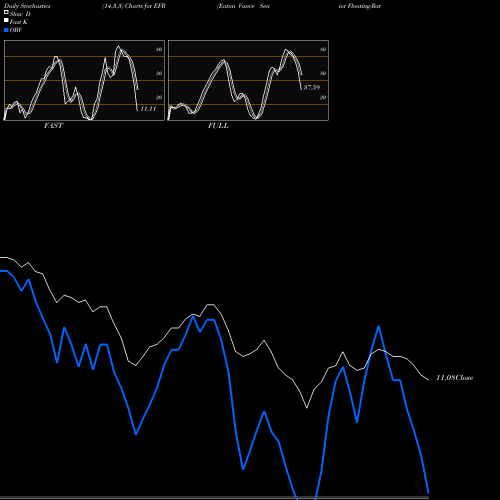Image resolution: width=500 pixels, height=500 pixels.
Task: Click the end of the white close price line
Action: tap(428, 380)
